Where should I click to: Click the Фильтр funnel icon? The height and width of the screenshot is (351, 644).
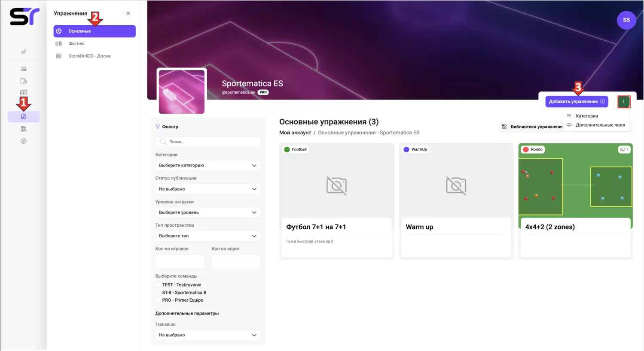158,127
